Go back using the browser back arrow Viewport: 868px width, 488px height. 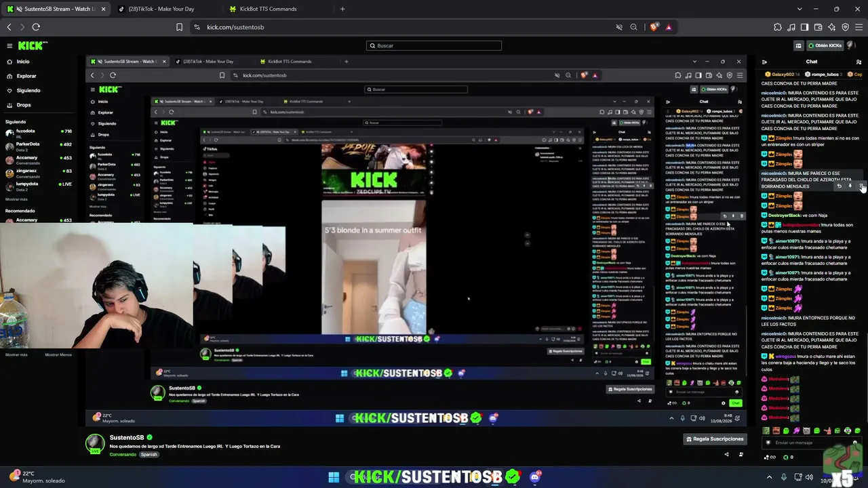tap(9, 27)
